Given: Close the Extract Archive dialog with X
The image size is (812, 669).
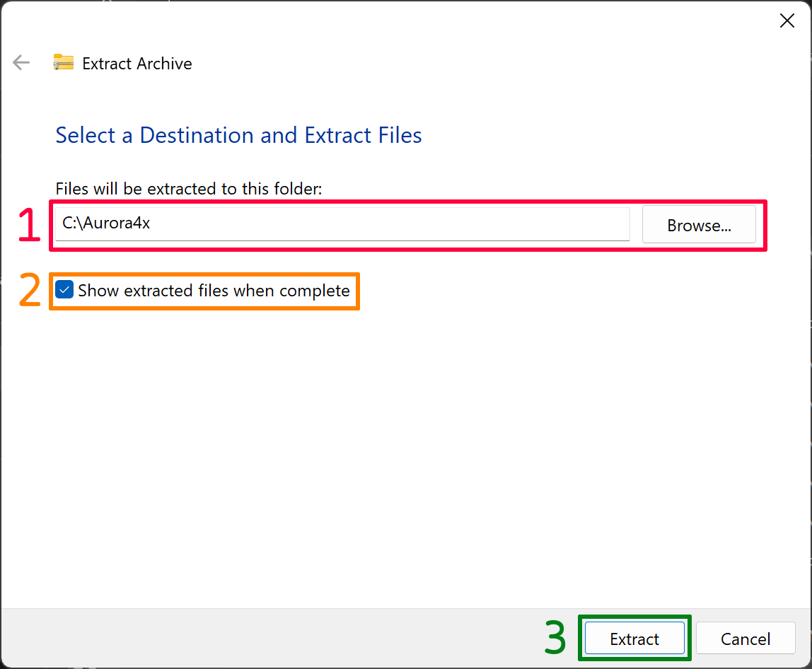Looking at the screenshot, I should pos(787,21).
